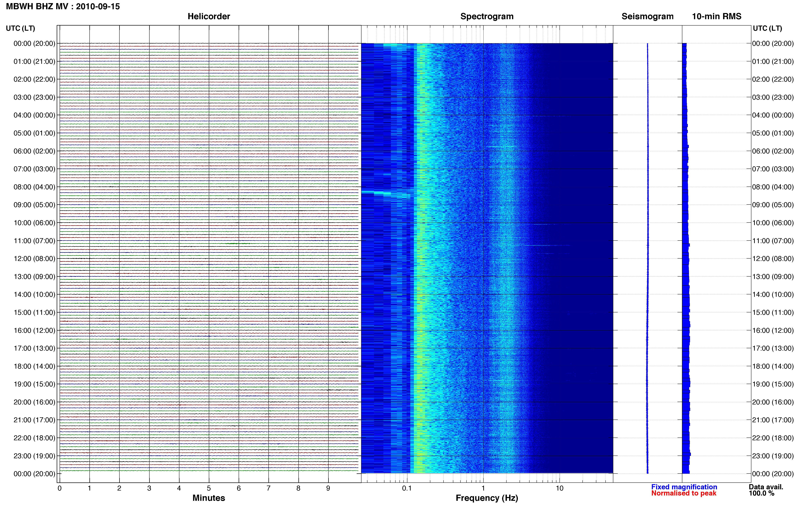Click the "0" tick on the Minutes axis
This screenshot has width=812, height=508.
(59, 488)
